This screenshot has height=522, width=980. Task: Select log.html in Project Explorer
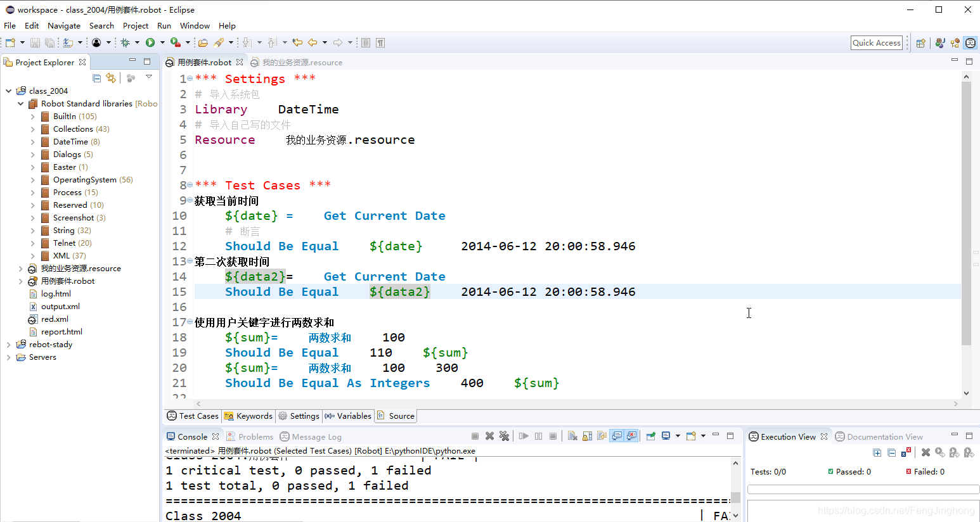click(x=56, y=294)
